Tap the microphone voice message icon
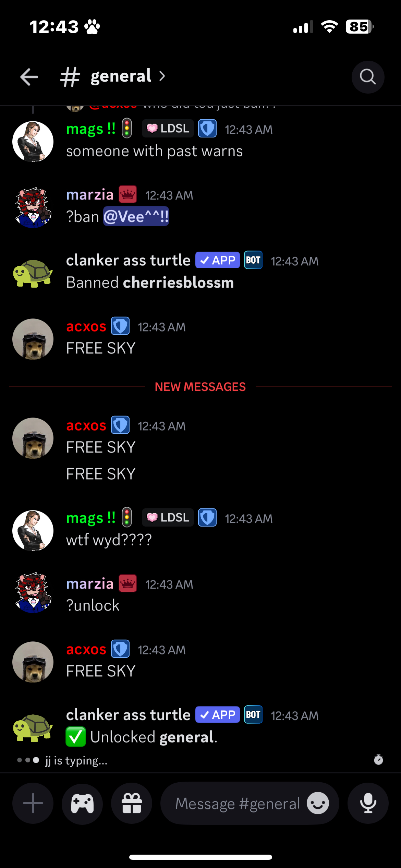Image resolution: width=401 pixels, height=868 pixels. pos(368,803)
